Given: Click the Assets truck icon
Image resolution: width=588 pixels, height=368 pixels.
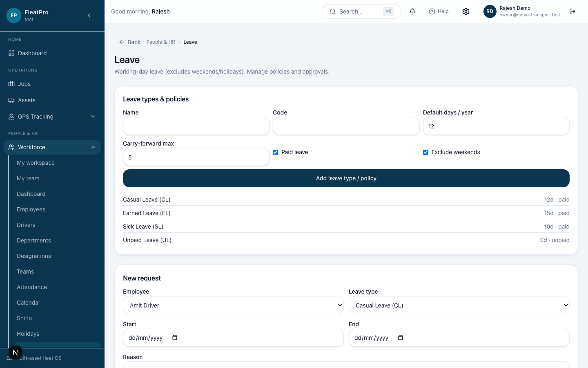Looking at the screenshot, I should [x=11, y=100].
